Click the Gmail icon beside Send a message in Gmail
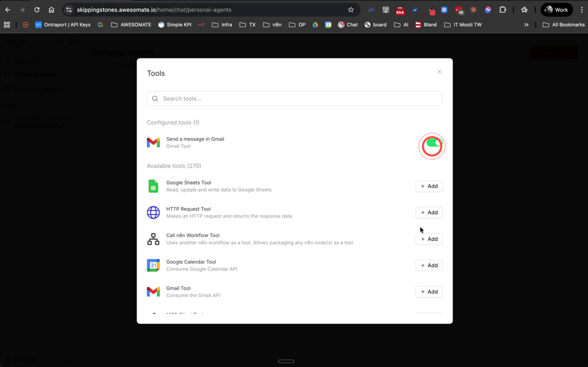Screen dimensions: 588x367 [x=153, y=142]
